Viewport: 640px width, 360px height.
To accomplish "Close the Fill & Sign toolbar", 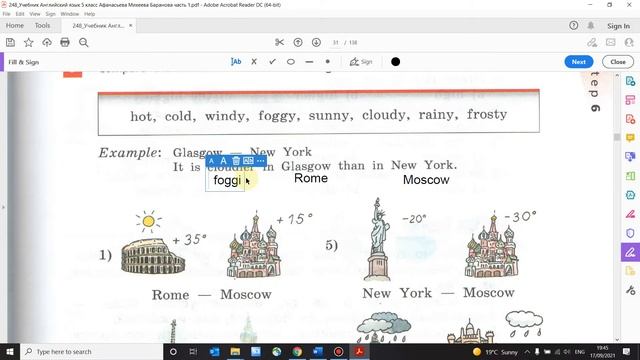I will (x=618, y=62).
